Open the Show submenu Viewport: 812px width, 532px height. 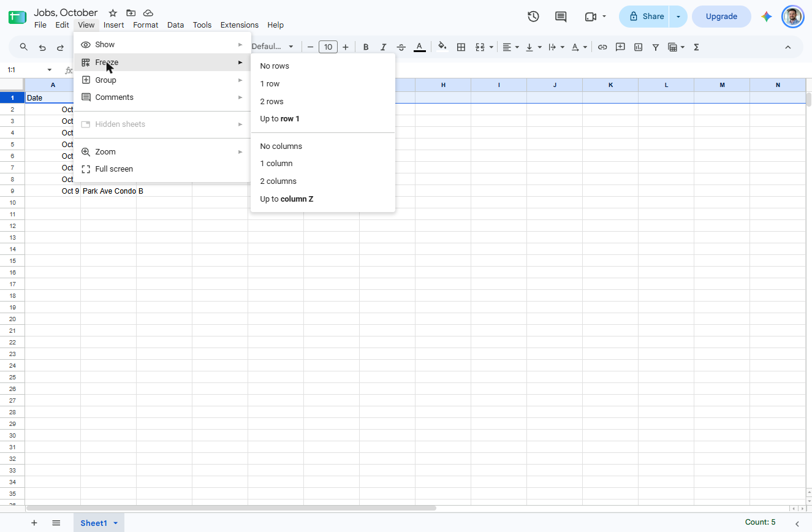tap(162, 45)
